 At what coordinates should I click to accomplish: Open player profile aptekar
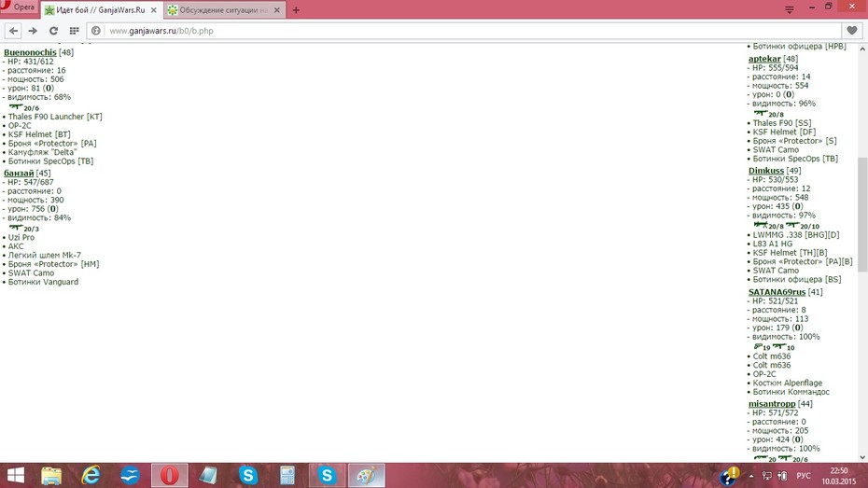point(764,59)
